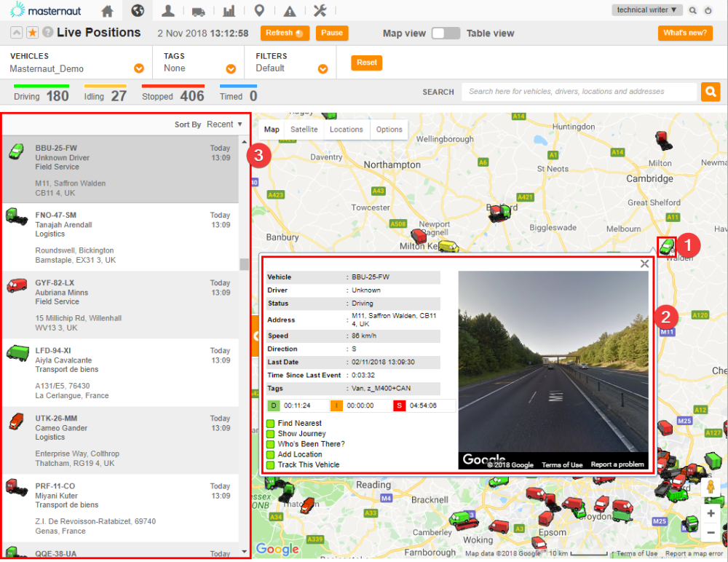Image resolution: width=728 pixels, height=562 pixels.
Task: Click the GYF-82-LX red van icon in list
Action: click(17, 285)
